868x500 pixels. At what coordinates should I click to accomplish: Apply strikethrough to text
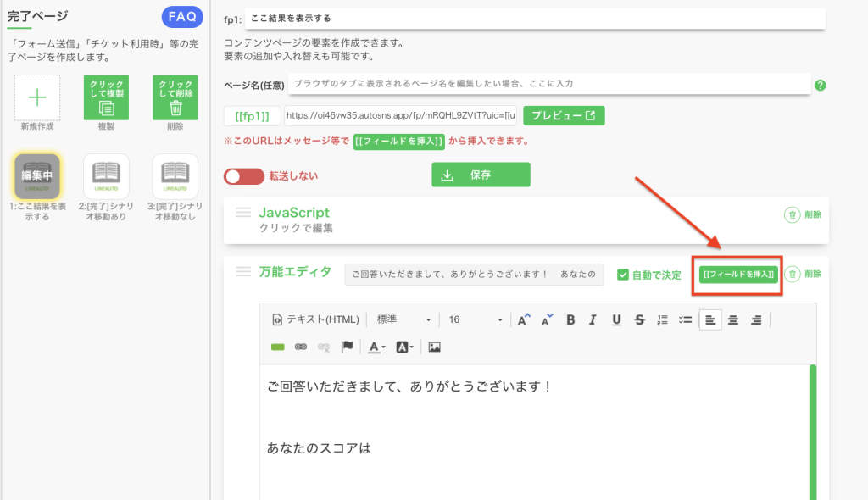point(639,319)
